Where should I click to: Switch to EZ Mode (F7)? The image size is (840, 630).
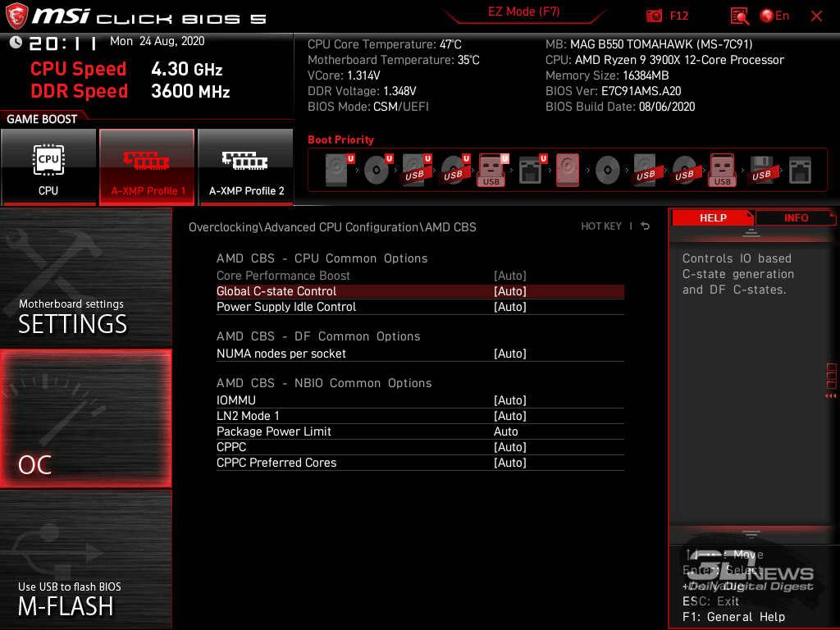(x=524, y=11)
